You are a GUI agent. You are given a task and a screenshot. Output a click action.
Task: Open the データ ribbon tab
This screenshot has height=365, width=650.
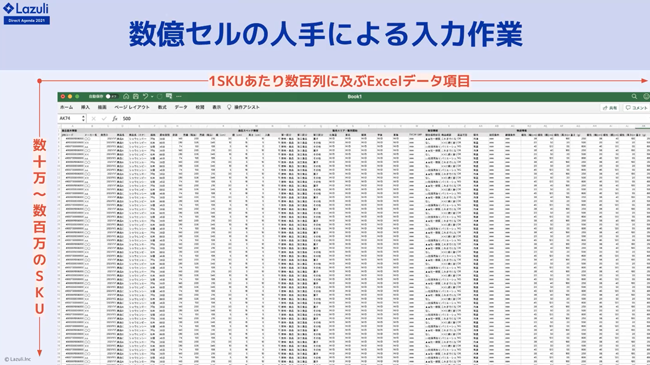pos(181,107)
